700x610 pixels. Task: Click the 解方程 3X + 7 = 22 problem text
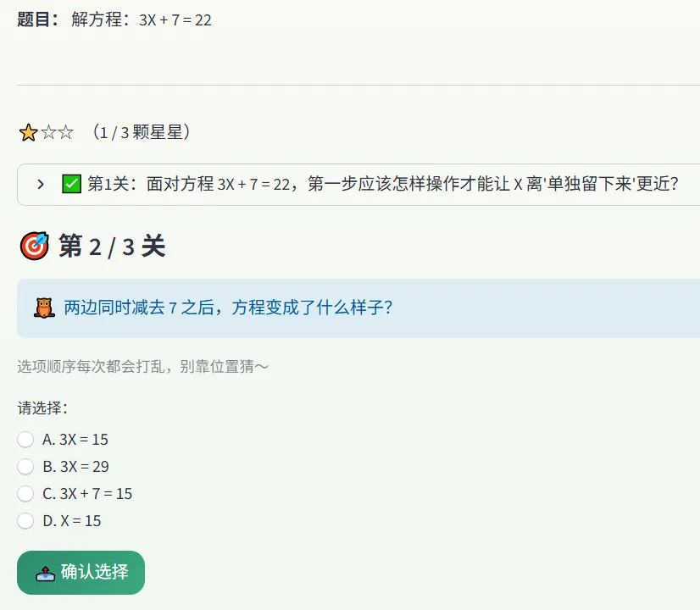coord(141,20)
